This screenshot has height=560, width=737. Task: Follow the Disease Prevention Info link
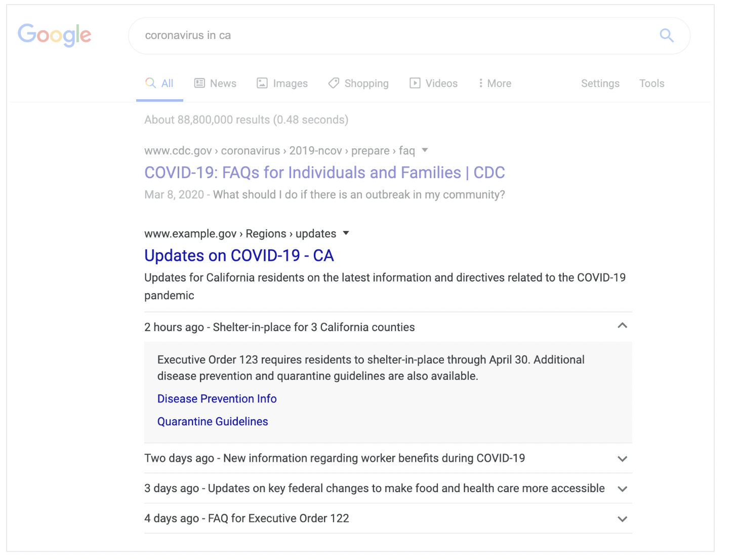(x=217, y=399)
